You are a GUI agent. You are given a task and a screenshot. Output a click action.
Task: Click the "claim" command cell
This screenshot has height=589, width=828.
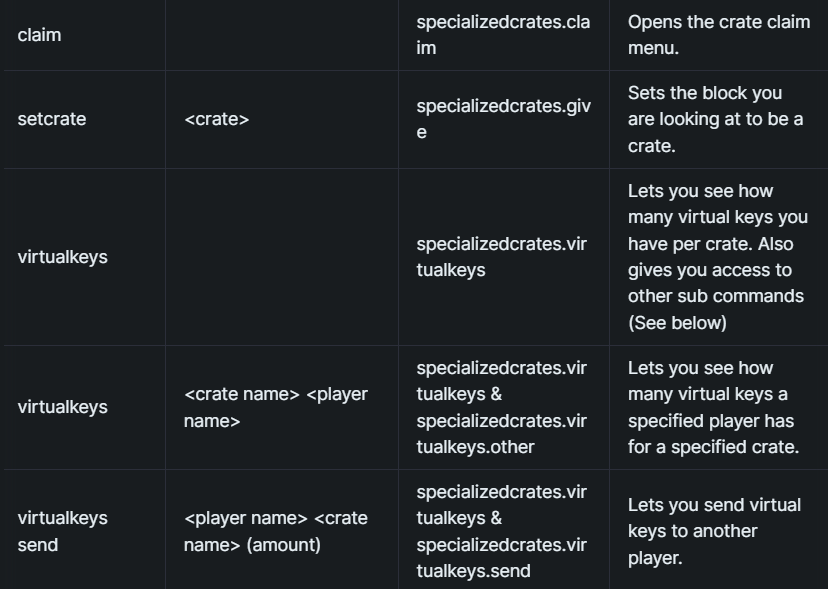[39, 35]
